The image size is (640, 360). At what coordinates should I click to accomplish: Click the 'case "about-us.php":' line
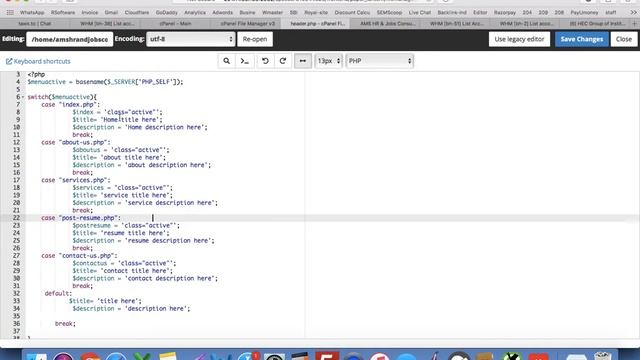pos(76,142)
